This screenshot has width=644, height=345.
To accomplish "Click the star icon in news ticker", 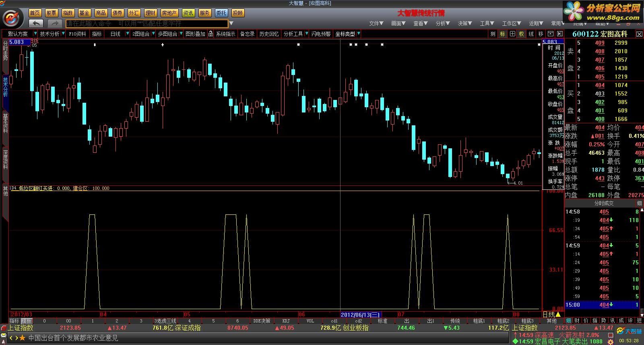I will click(x=23, y=338).
